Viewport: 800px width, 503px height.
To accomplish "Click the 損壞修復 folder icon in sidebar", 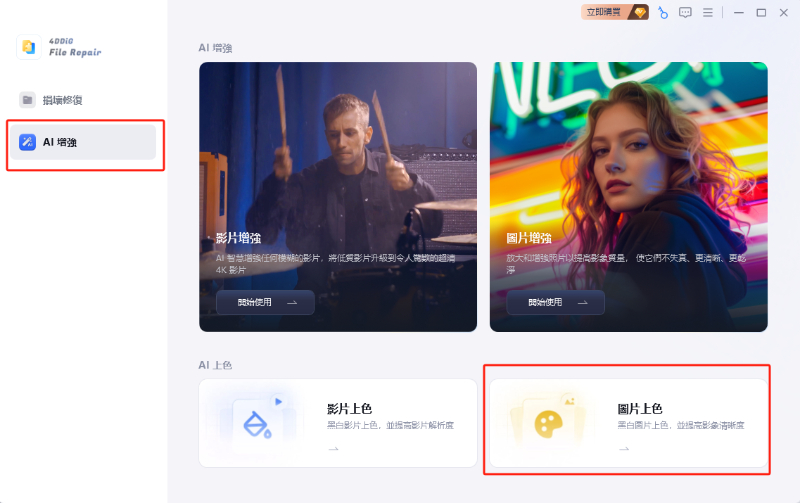I will pyautogui.click(x=27, y=100).
